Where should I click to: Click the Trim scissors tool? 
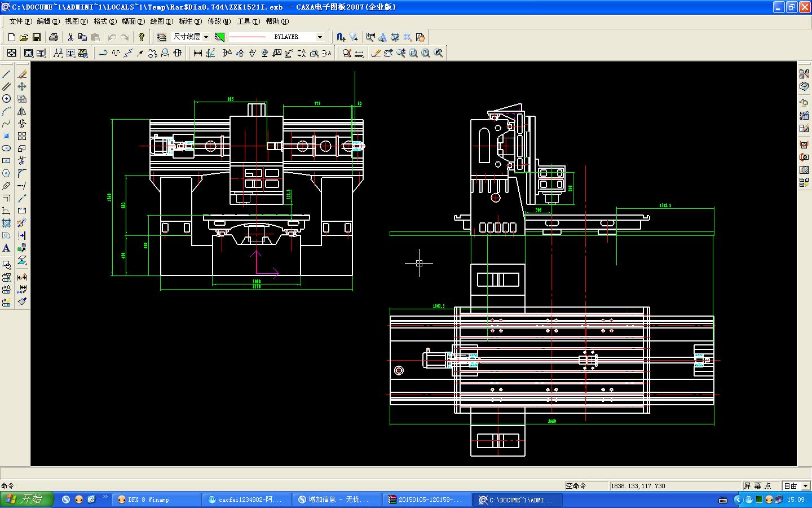point(22,161)
